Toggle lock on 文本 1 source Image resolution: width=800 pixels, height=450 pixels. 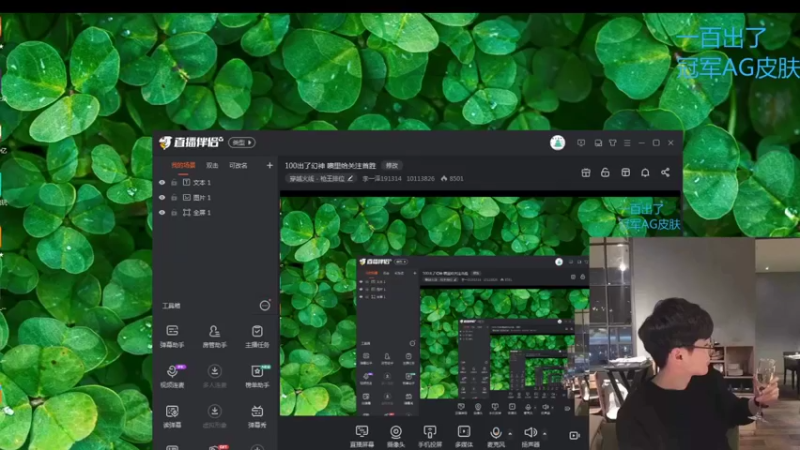[x=174, y=182]
